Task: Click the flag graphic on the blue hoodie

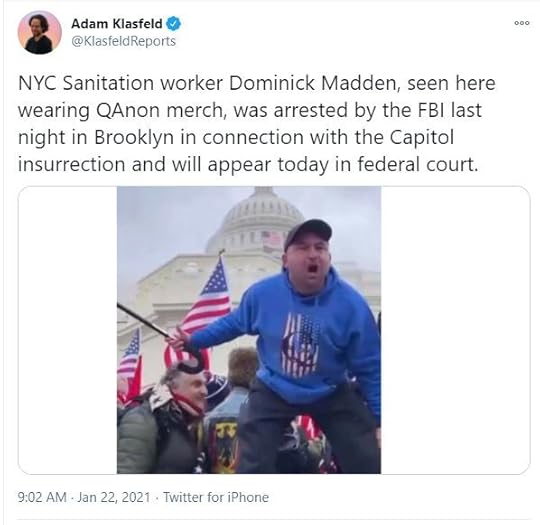Action: pos(300,345)
